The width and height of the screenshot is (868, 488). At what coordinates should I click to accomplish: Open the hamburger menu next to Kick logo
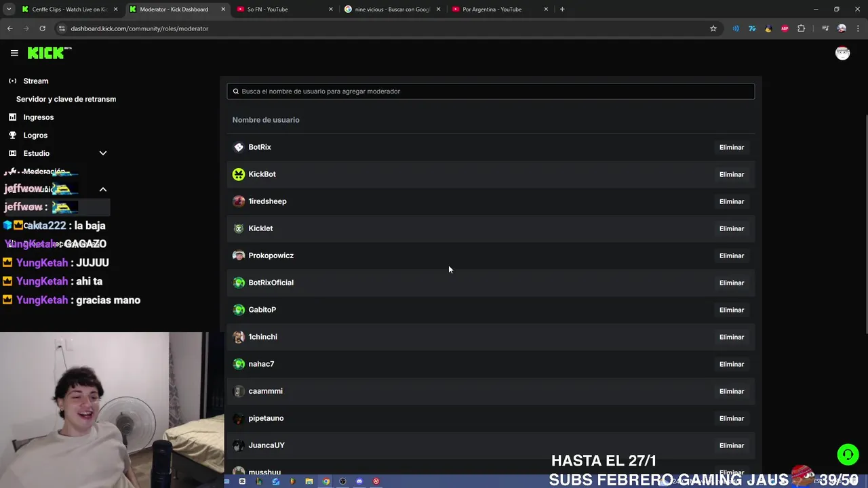[14, 53]
